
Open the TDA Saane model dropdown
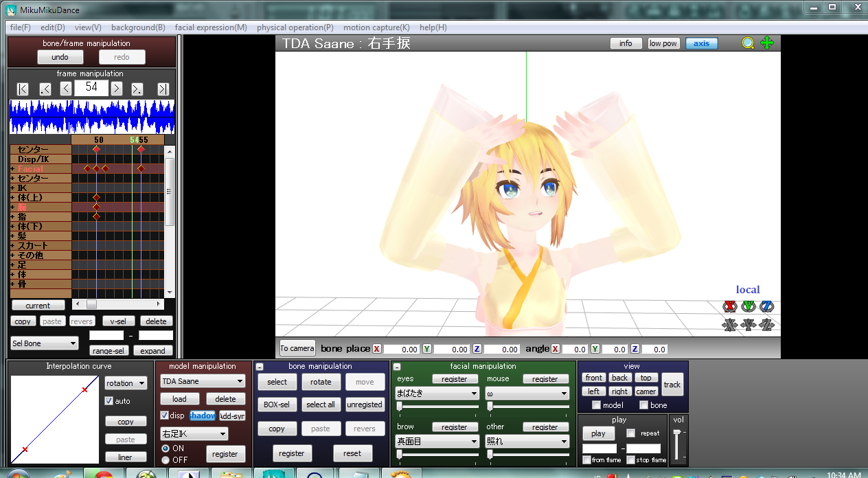point(203,381)
